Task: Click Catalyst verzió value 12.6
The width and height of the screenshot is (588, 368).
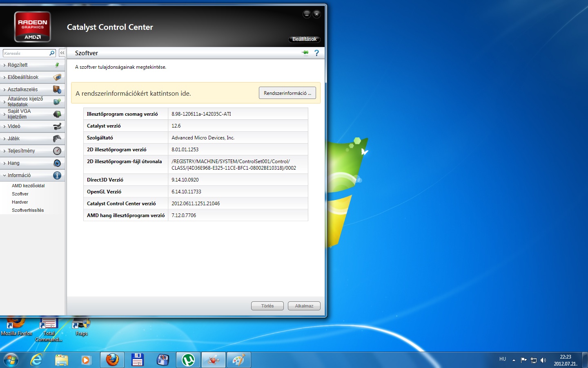Action: 176,126
